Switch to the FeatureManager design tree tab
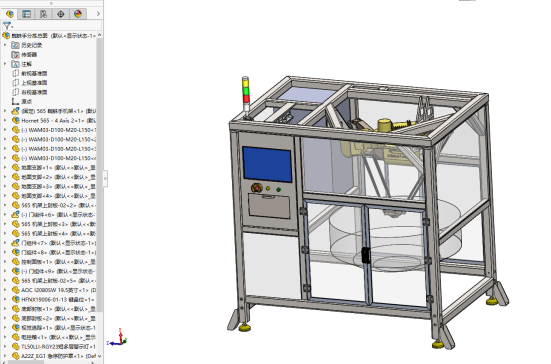This screenshot has width=551, height=364. coord(9,14)
